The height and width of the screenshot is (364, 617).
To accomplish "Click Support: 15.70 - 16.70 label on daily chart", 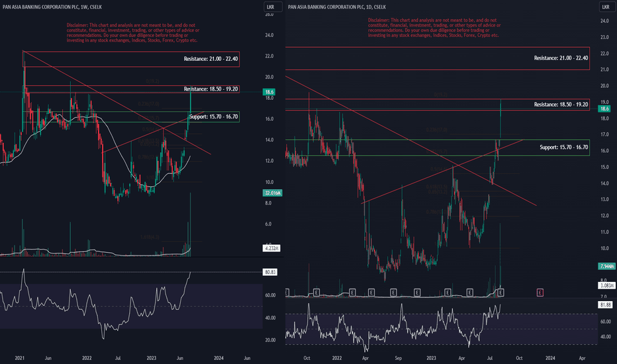I will point(564,147).
